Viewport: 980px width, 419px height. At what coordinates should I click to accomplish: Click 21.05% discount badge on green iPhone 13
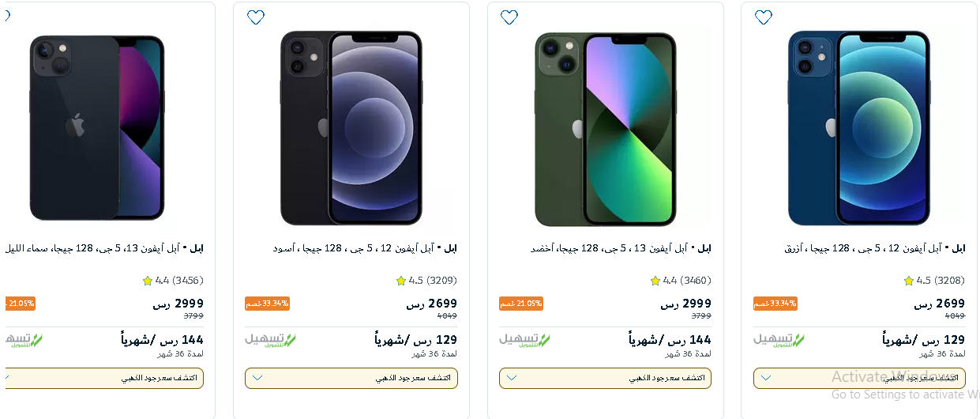pyautogui.click(x=521, y=304)
